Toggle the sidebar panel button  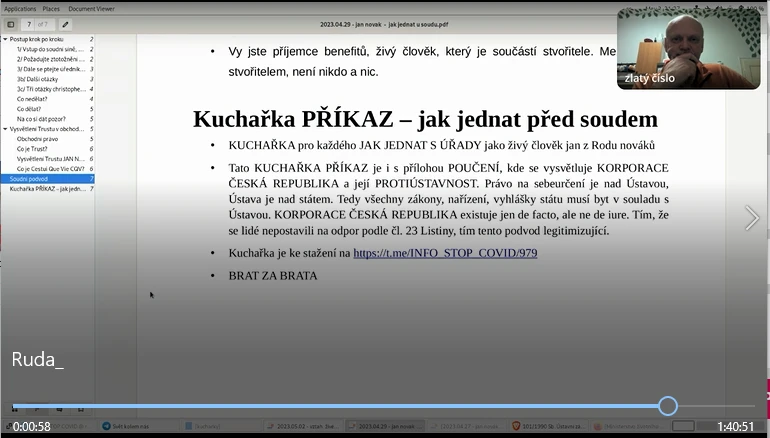pyautogui.click(x=11, y=24)
